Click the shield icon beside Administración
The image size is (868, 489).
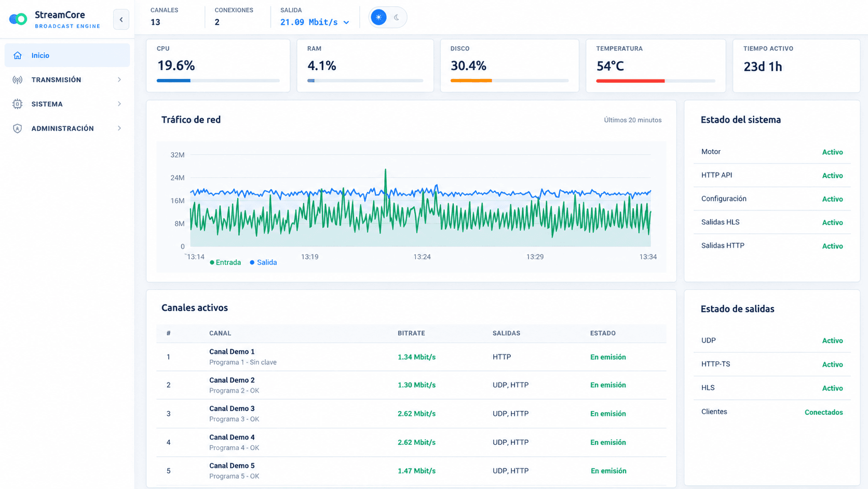18,128
